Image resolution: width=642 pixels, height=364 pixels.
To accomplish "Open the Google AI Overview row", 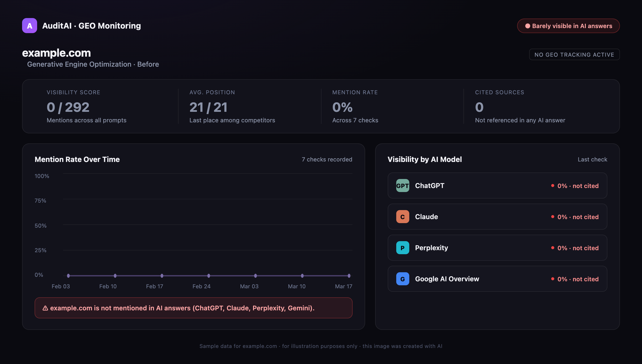I will 497,279.
